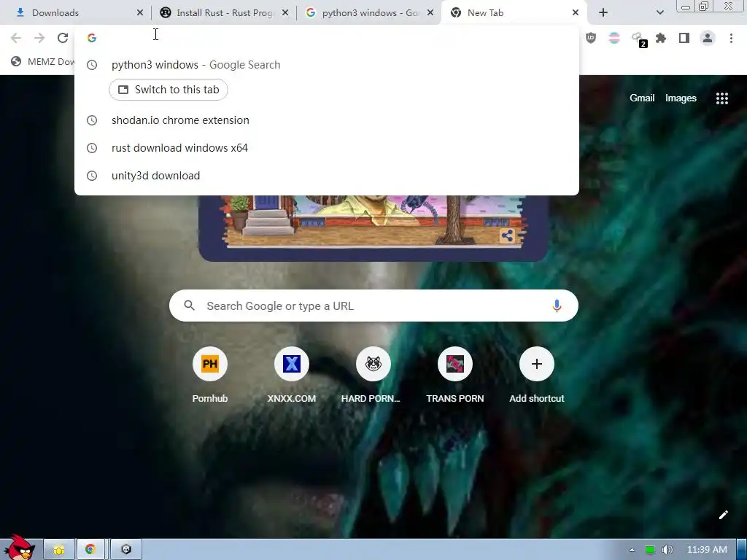Open the Gmail link

pyautogui.click(x=642, y=98)
